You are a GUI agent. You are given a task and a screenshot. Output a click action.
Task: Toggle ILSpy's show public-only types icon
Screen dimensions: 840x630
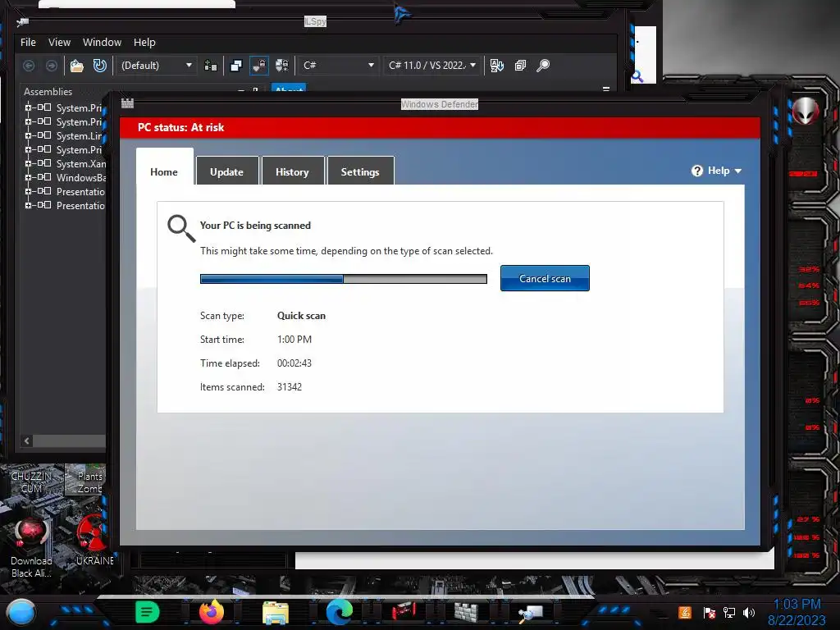coord(235,66)
